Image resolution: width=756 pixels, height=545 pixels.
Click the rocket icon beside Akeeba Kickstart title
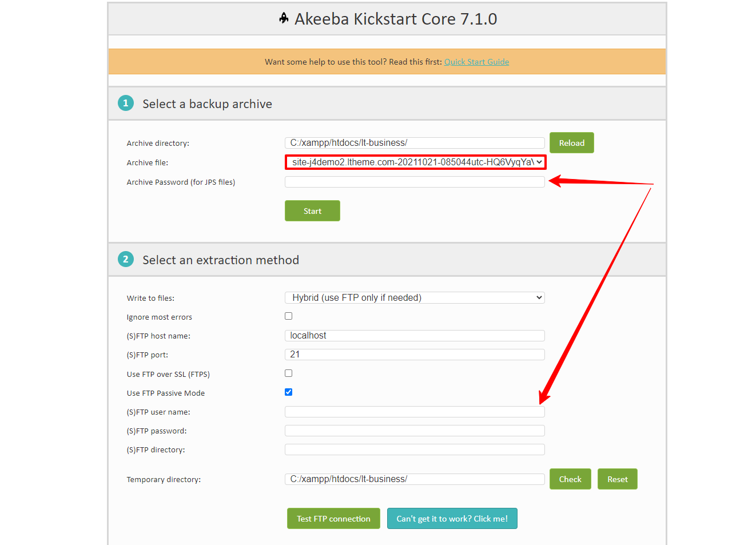point(284,18)
